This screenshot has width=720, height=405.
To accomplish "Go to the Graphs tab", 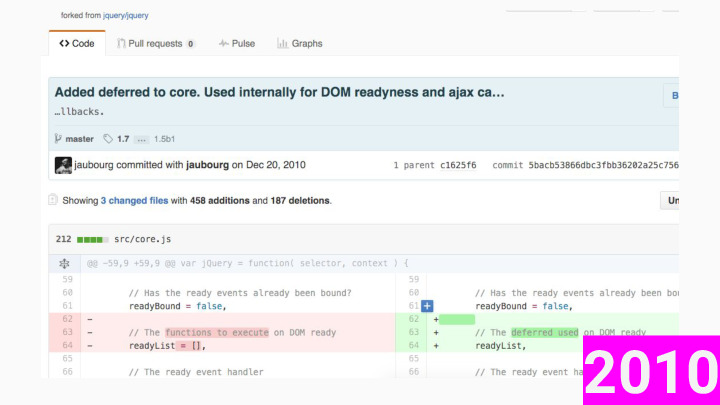I will (300, 44).
